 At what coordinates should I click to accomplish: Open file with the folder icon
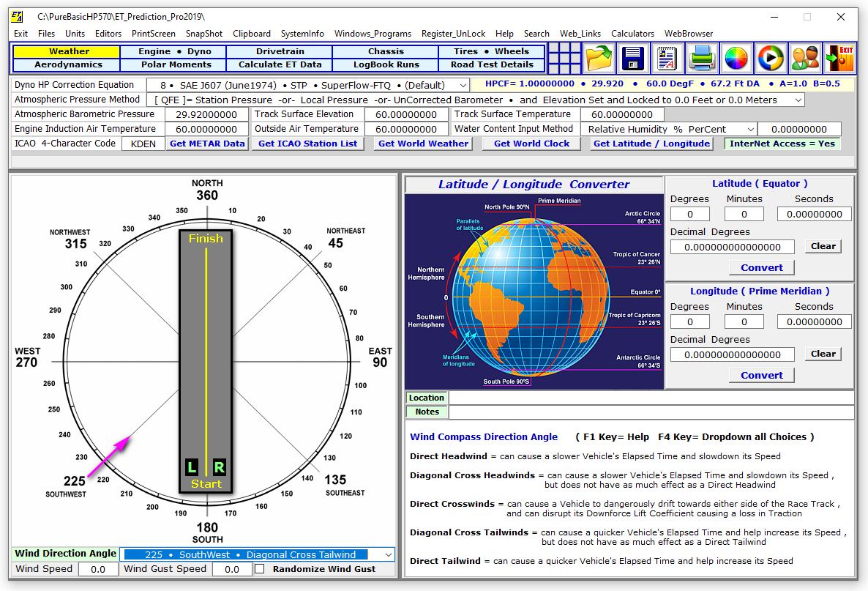tap(599, 58)
